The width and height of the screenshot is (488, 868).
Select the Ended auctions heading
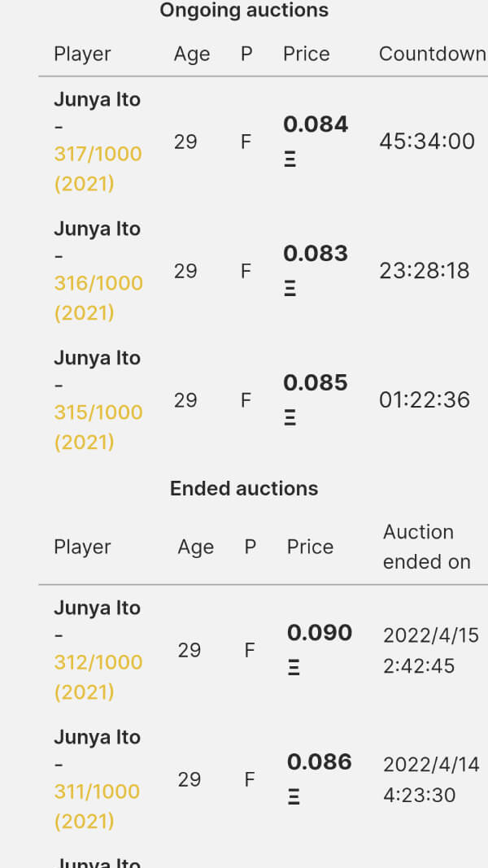[244, 488]
